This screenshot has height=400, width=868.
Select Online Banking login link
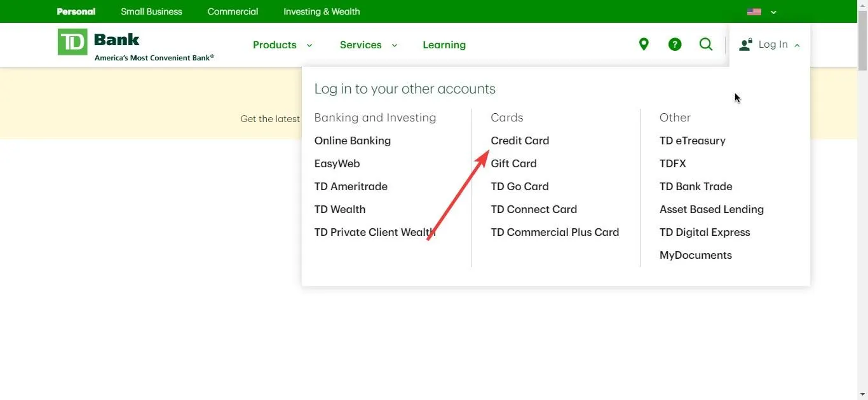(x=353, y=141)
